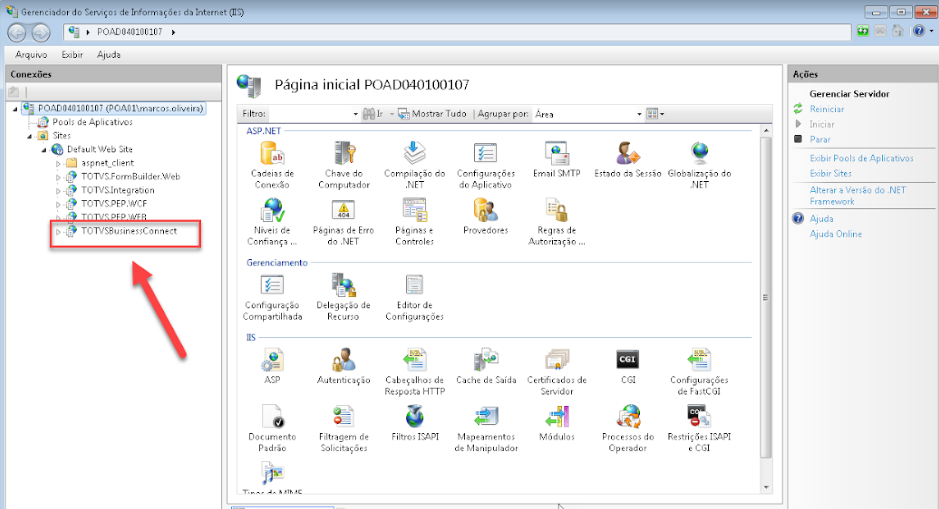This screenshot has width=939, height=509.
Task: Open the view mode dropdown button
Action: tap(655, 114)
